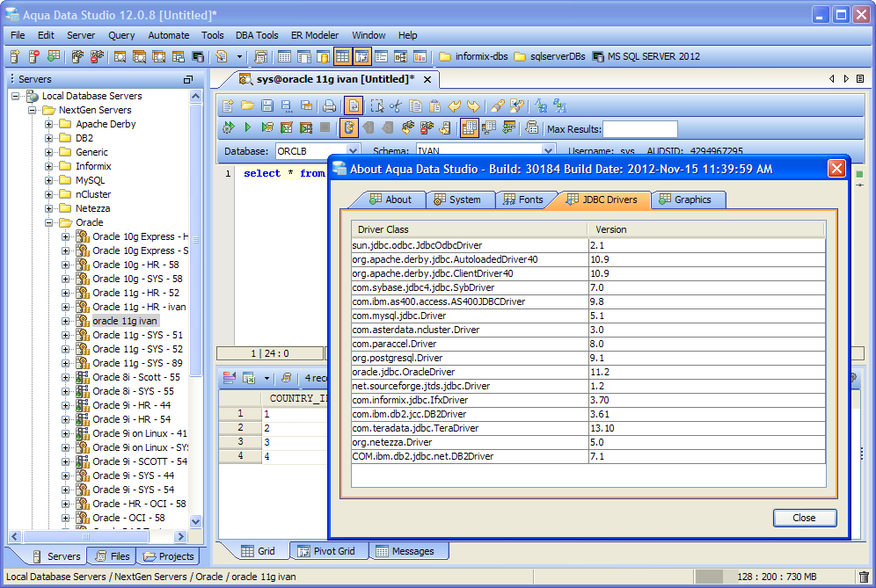876x588 pixels.
Task: Open the MS SQL SERVER 2012 bookmark
Action: (646, 56)
